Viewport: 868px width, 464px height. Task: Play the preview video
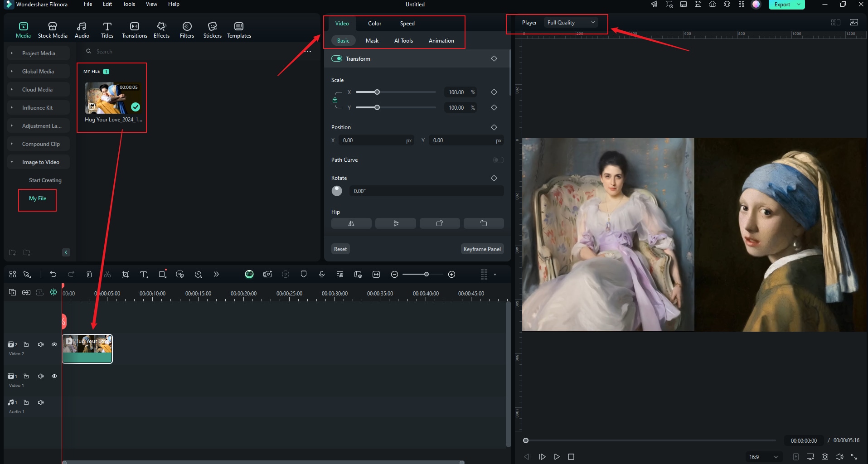point(557,457)
